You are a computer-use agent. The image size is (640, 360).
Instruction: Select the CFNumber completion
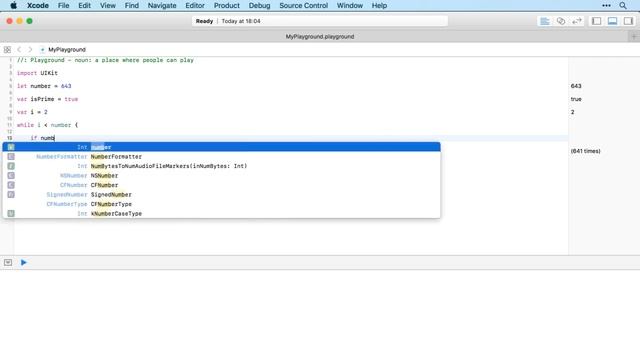[x=222, y=185]
